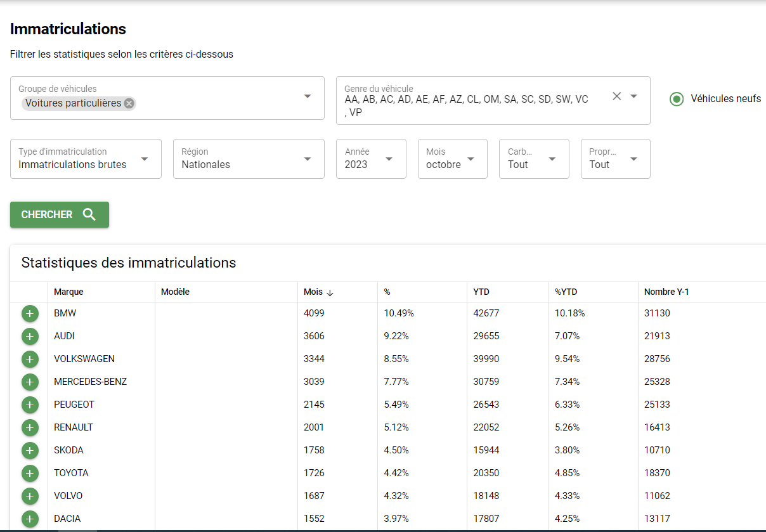The width and height of the screenshot is (766, 532).
Task: Click BMW %YTD value 10.18%
Action: coord(570,313)
